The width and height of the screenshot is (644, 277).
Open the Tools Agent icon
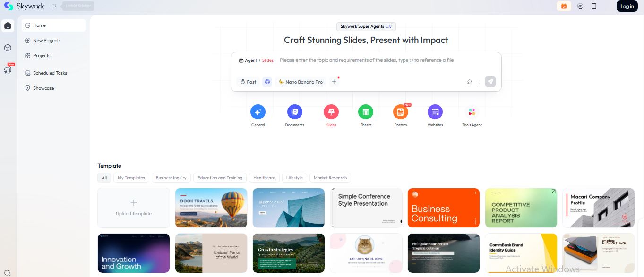(472, 112)
